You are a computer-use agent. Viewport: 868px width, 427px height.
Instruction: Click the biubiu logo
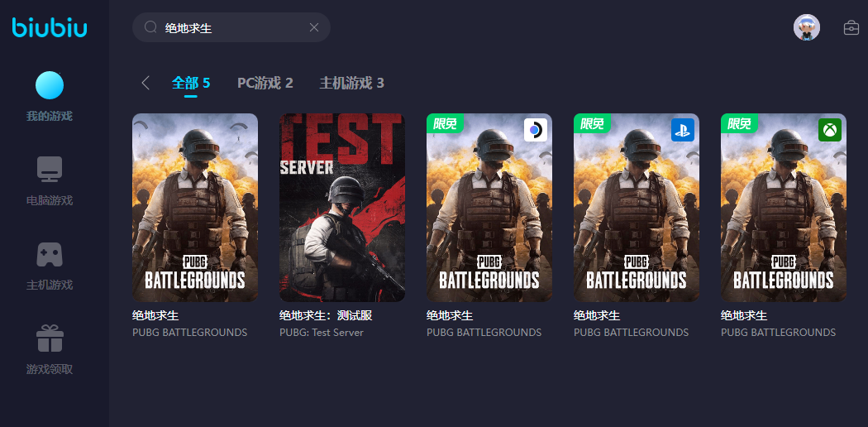click(x=50, y=27)
